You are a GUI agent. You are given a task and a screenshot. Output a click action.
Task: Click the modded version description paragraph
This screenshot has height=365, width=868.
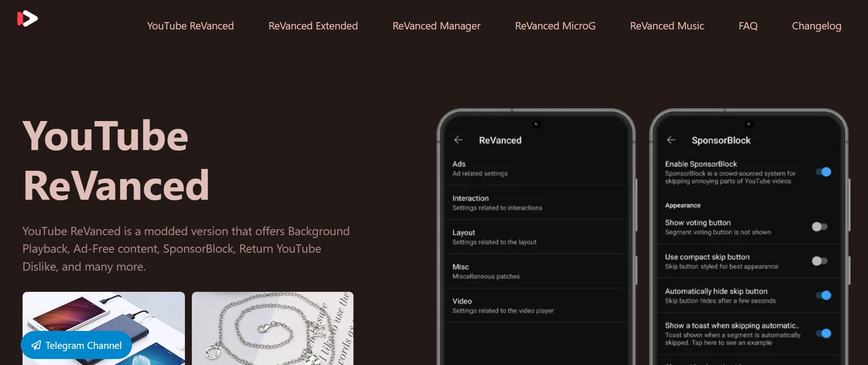186,249
